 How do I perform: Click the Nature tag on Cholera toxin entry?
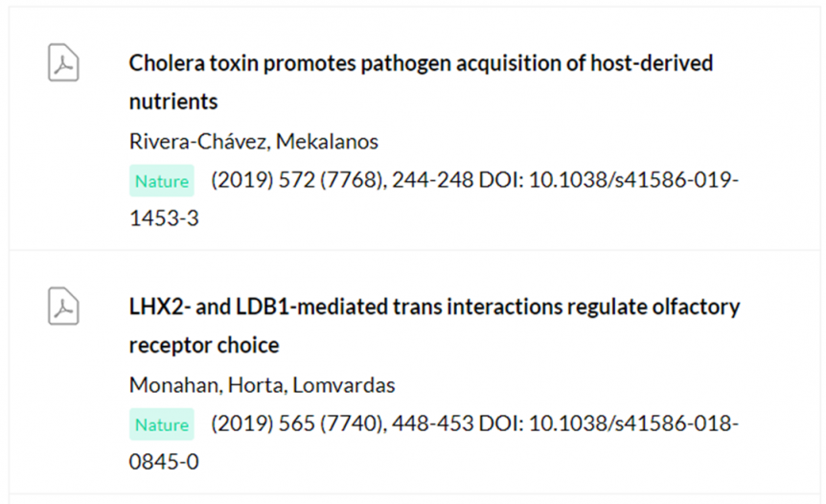click(162, 181)
